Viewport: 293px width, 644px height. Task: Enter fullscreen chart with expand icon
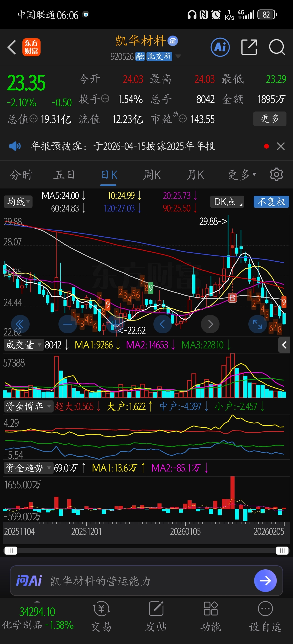point(257,324)
